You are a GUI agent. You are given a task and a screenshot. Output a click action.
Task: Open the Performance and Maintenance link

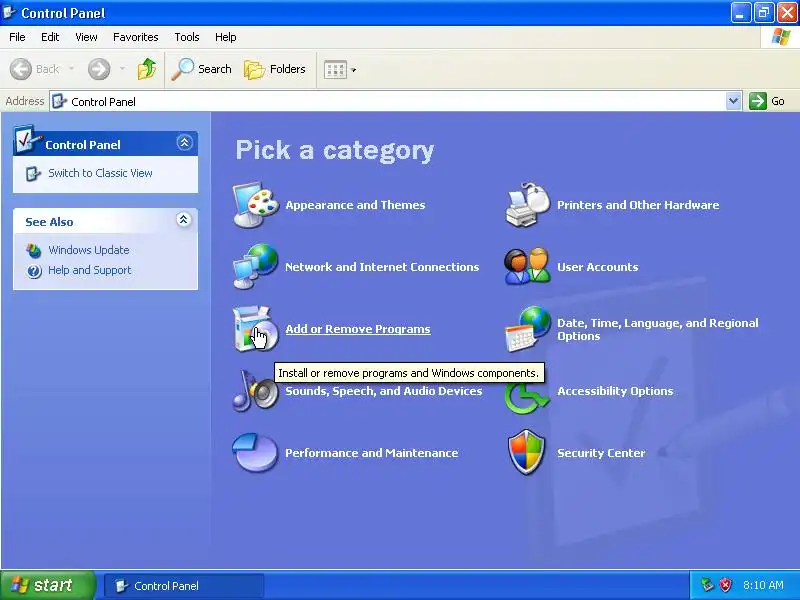point(371,453)
